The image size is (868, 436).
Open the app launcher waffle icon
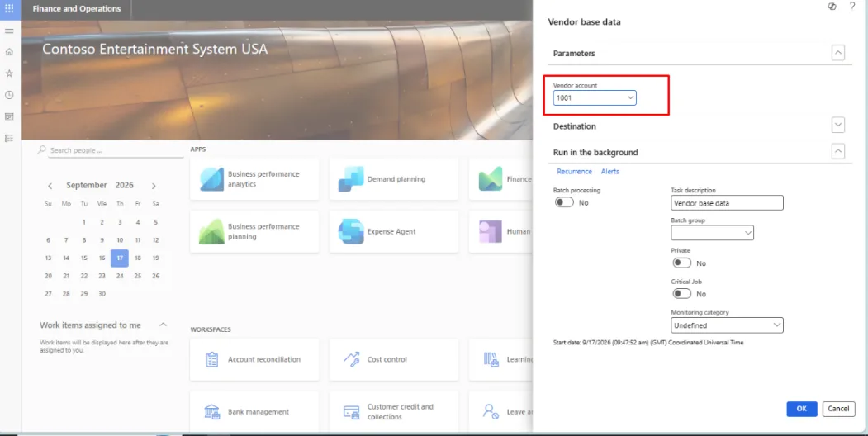9,9
